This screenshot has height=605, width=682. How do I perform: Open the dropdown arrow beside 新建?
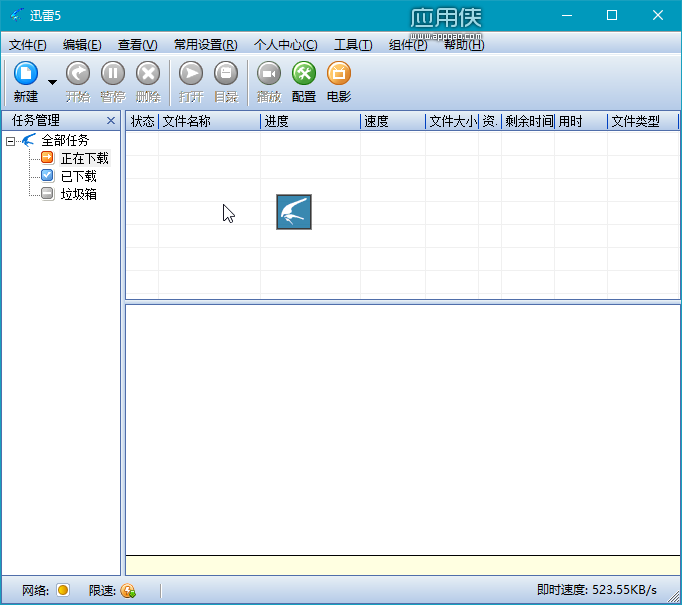pyautogui.click(x=52, y=82)
